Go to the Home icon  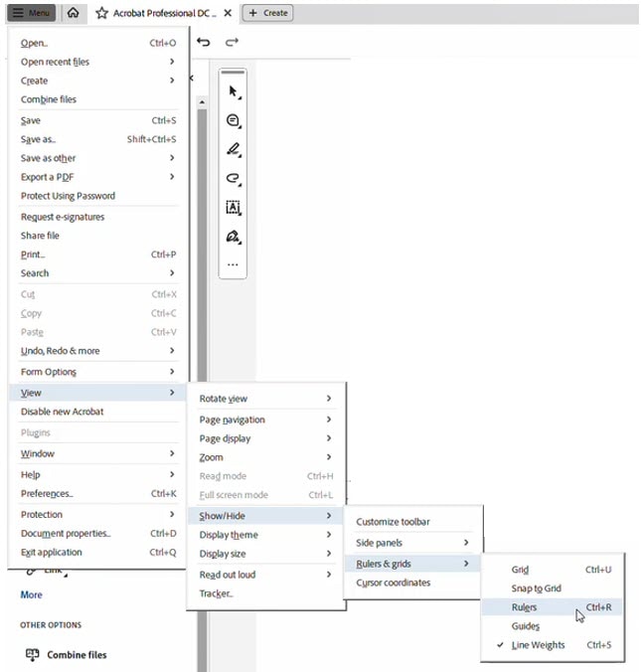point(73,13)
